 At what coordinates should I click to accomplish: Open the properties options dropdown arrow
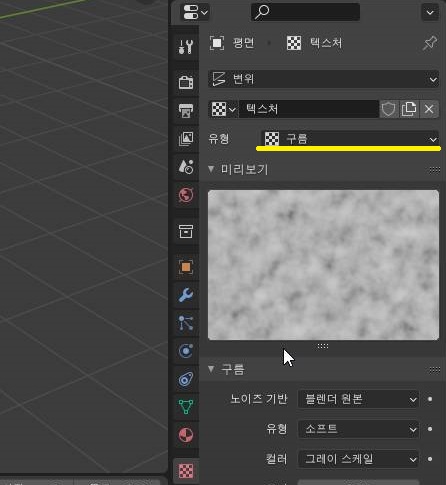click(x=430, y=12)
